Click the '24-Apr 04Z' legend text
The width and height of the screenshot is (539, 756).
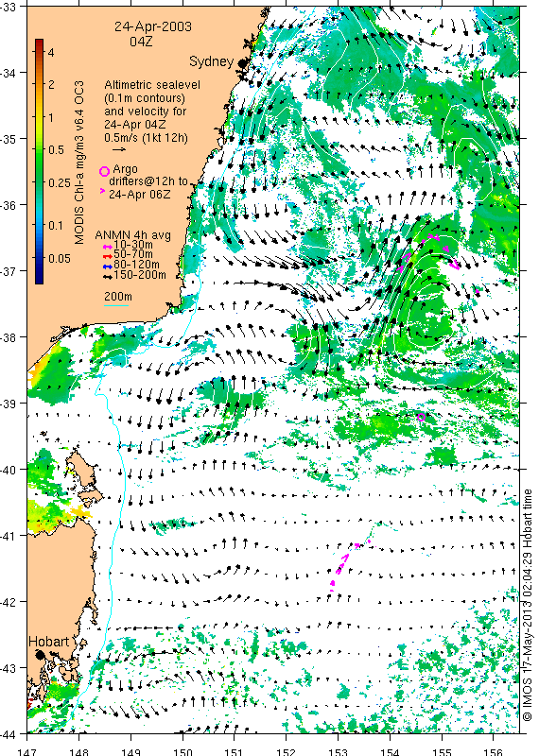coord(135,125)
